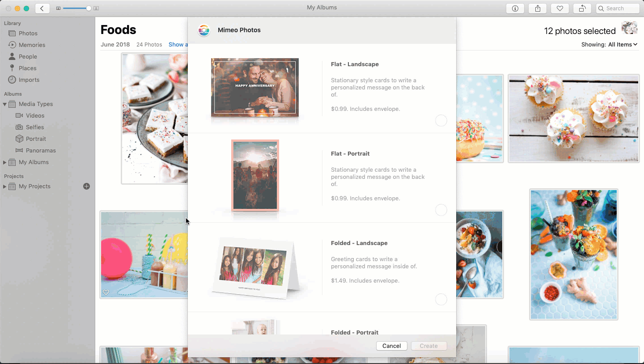Click the Search field

[x=618, y=8]
